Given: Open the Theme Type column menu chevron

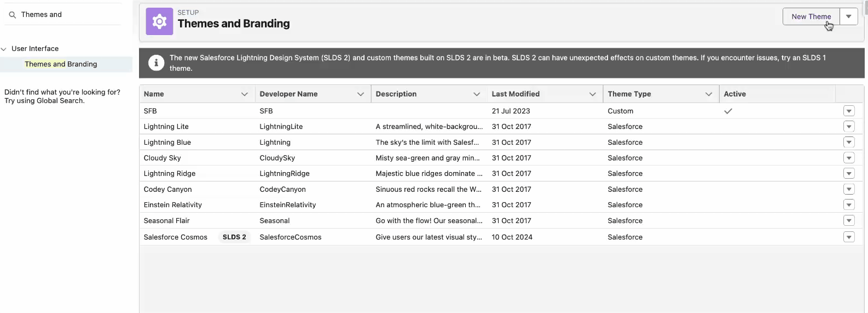Looking at the screenshot, I should point(708,94).
